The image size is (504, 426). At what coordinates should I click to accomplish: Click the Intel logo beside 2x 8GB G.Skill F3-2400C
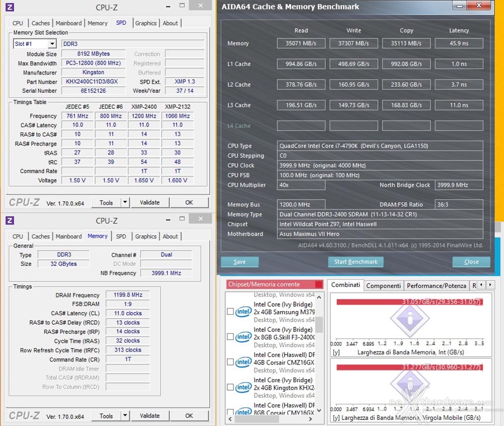click(x=243, y=337)
